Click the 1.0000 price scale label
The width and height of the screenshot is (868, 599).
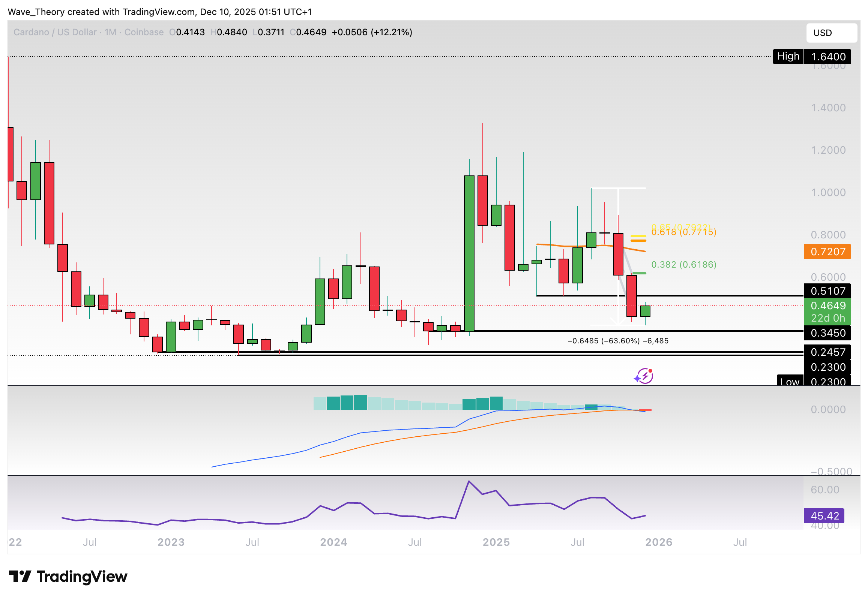pyautogui.click(x=828, y=193)
